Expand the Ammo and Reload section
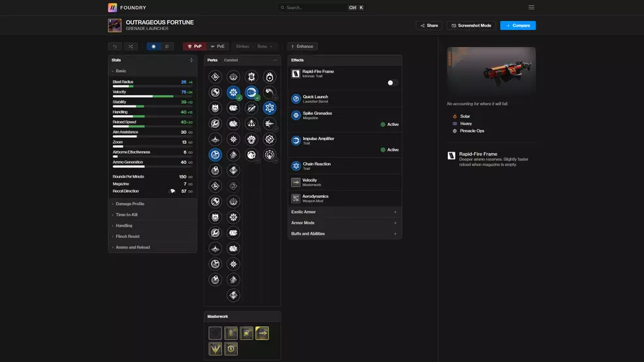644x362 pixels. pyautogui.click(x=152, y=248)
